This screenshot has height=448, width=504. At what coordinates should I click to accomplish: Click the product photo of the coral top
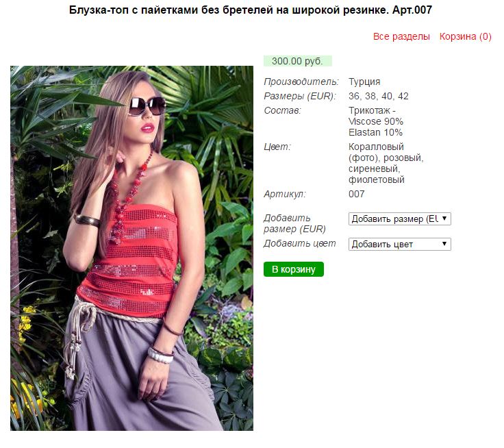[131, 248]
